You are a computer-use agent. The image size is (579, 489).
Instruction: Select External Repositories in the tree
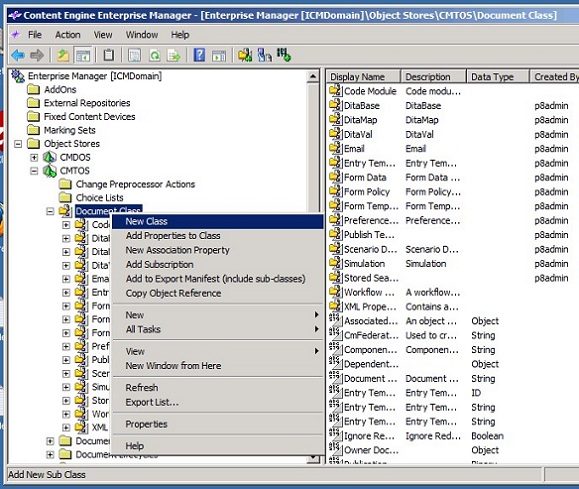87,103
